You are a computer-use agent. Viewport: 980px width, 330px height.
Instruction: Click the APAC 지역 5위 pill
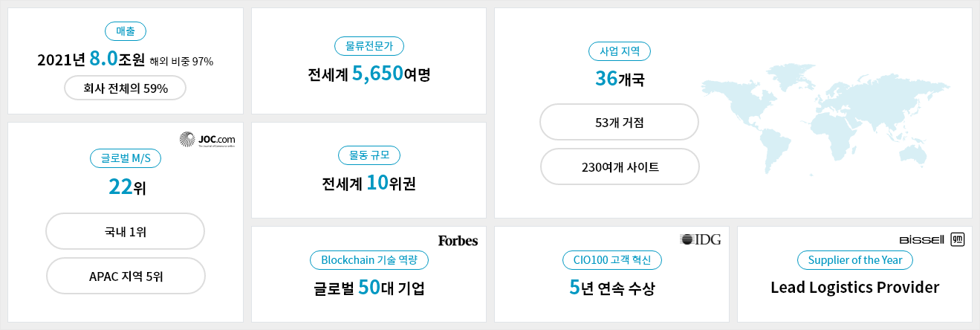coord(126,276)
